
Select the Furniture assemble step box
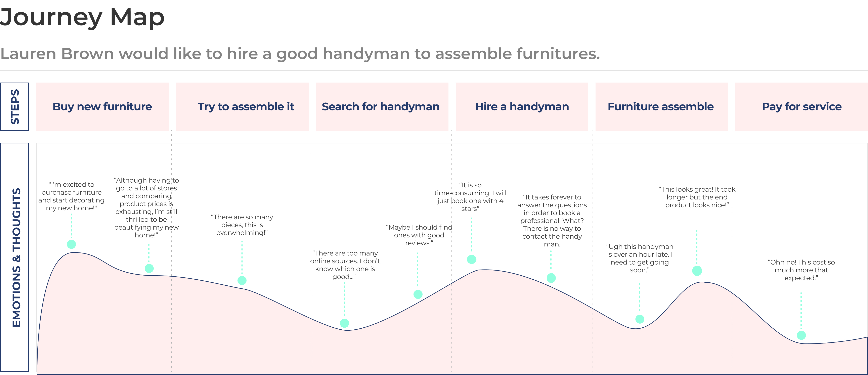pyautogui.click(x=661, y=106)
